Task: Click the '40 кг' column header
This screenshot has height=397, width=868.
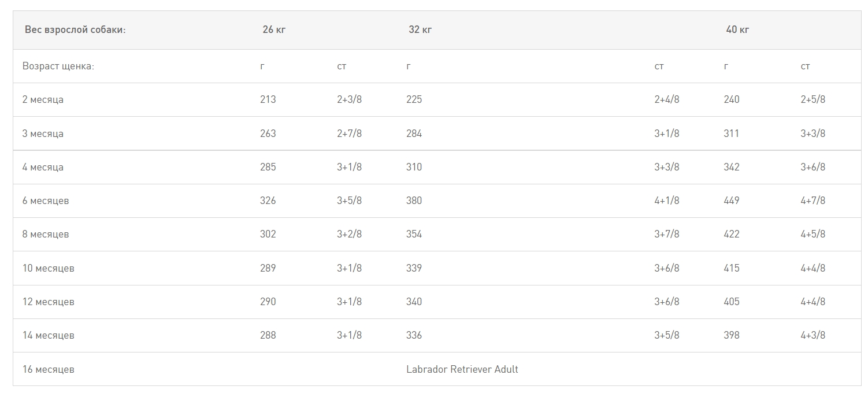Action: point(737,30)
